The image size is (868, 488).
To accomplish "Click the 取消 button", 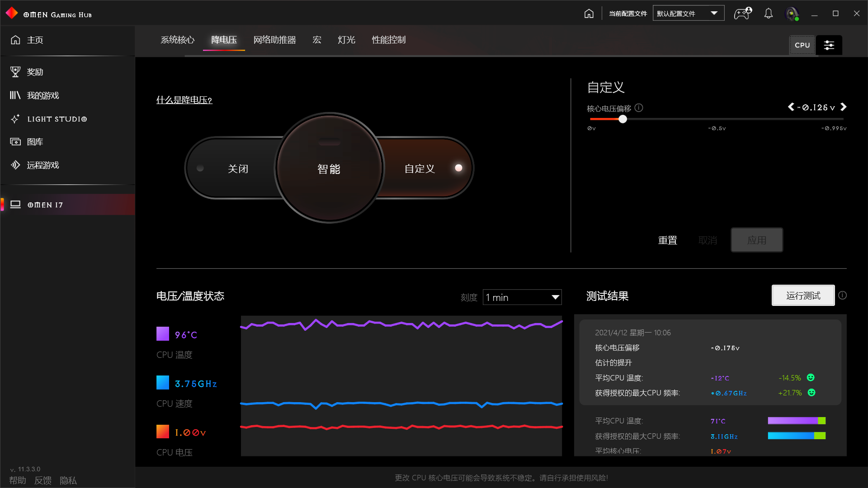I will pyautogui.click(x=708, y=240).
